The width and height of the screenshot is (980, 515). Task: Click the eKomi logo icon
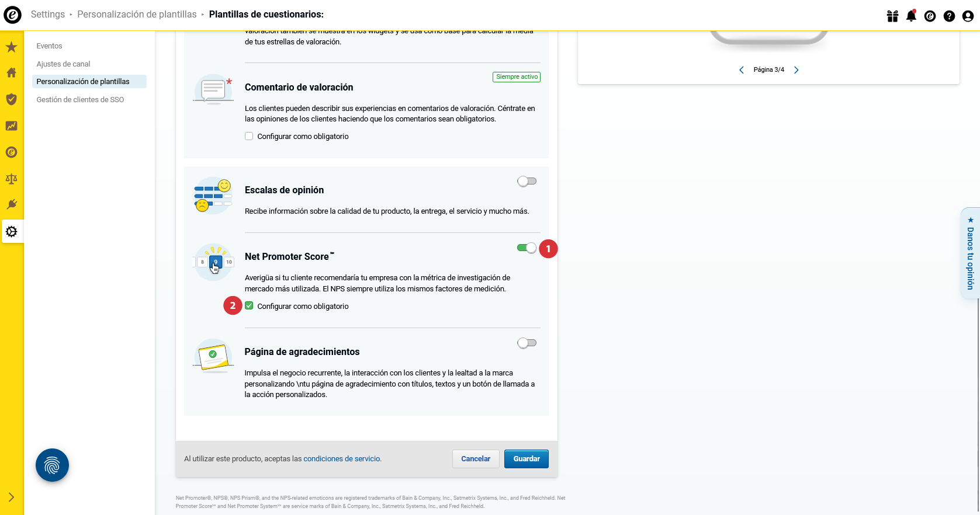(x=12, y=15)
